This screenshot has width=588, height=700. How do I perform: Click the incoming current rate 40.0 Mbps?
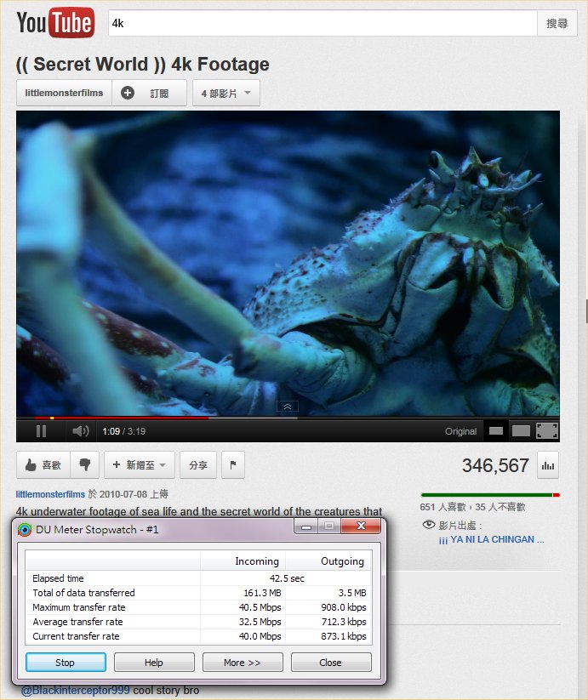tap(260, 636)
